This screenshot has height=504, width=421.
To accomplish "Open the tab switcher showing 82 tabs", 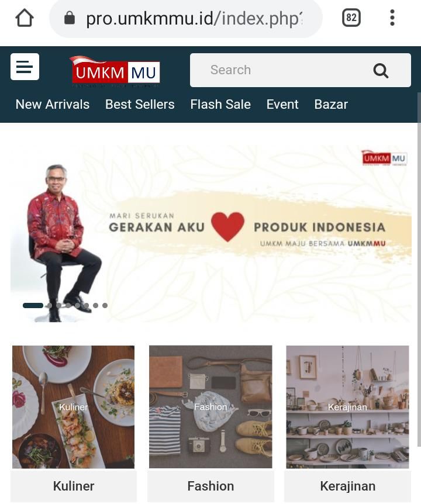I will (351, 18).
